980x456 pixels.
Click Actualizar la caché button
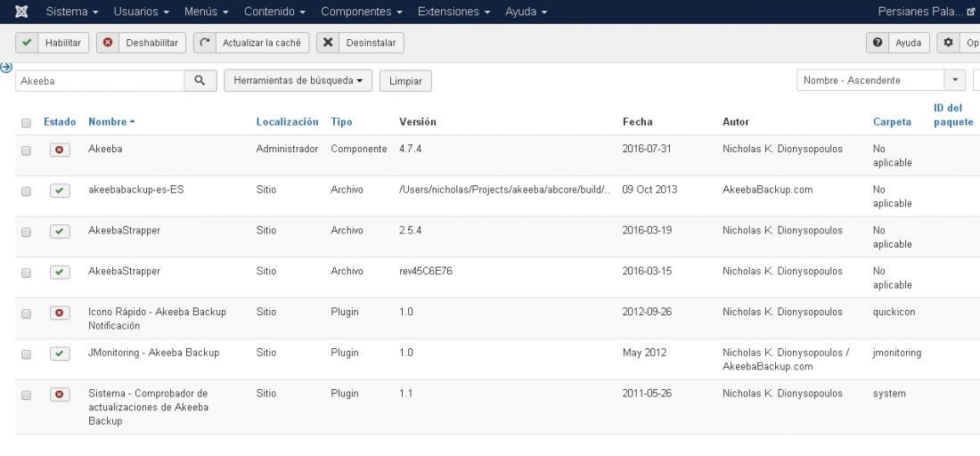pos(251,43)
